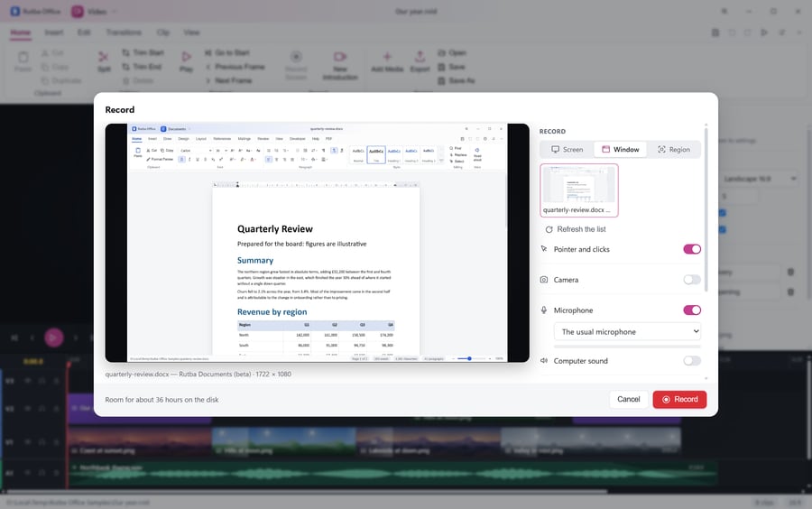This screenshot has width=812, height=509.
Task: Choose the Region recording tab
Action: click(x=674, y=150)
